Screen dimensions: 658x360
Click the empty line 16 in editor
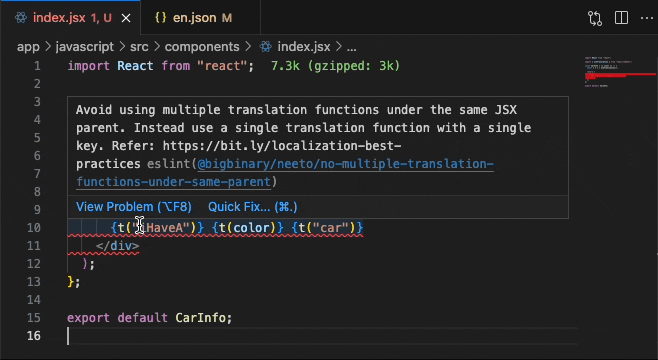click(x=322, y=336)
